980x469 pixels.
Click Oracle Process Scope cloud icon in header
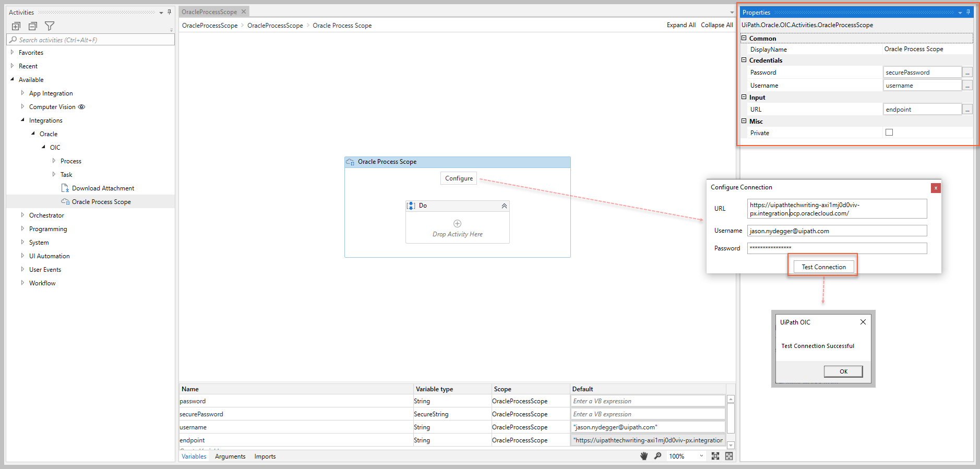(x=350, y=162)
